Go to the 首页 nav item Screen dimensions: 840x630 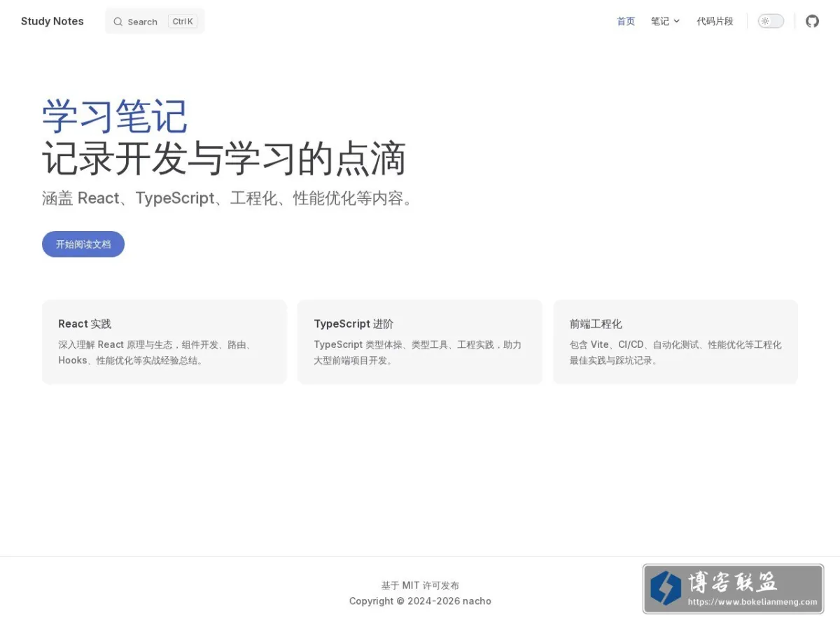[626, 21]
